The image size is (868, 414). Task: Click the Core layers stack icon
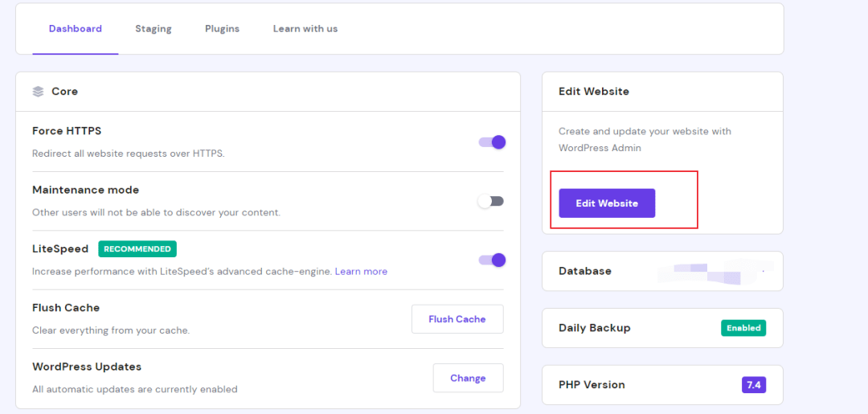point(38,92)
